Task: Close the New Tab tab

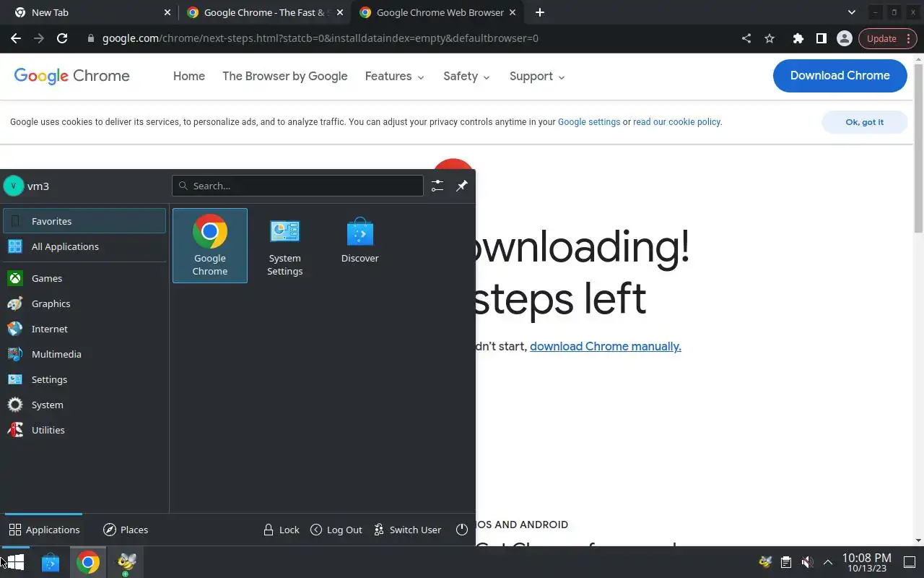Action: coord(167,12)
